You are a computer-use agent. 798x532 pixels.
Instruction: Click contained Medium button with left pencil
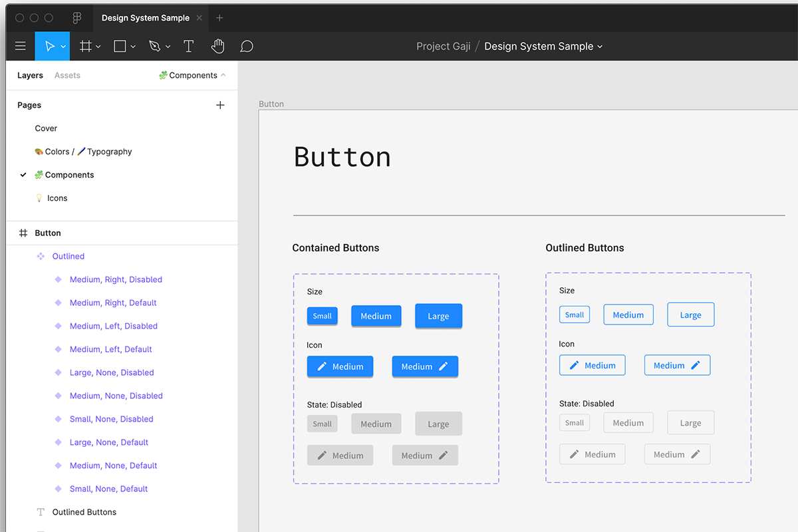click(340, 366)
